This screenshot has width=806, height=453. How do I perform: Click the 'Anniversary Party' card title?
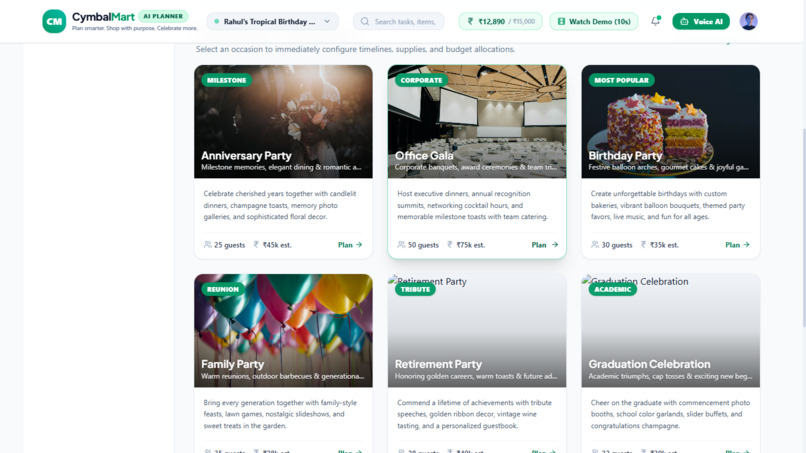pos(246,156)
